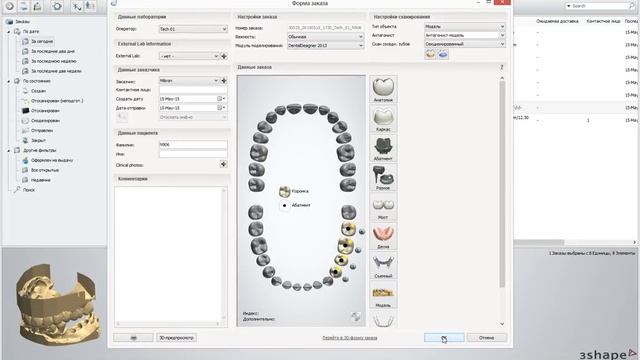The height and width of the screenshot is (360, 640).
Task: Follow the link to 3D order form
Action: pyautogui.click(x=350, y=338)
